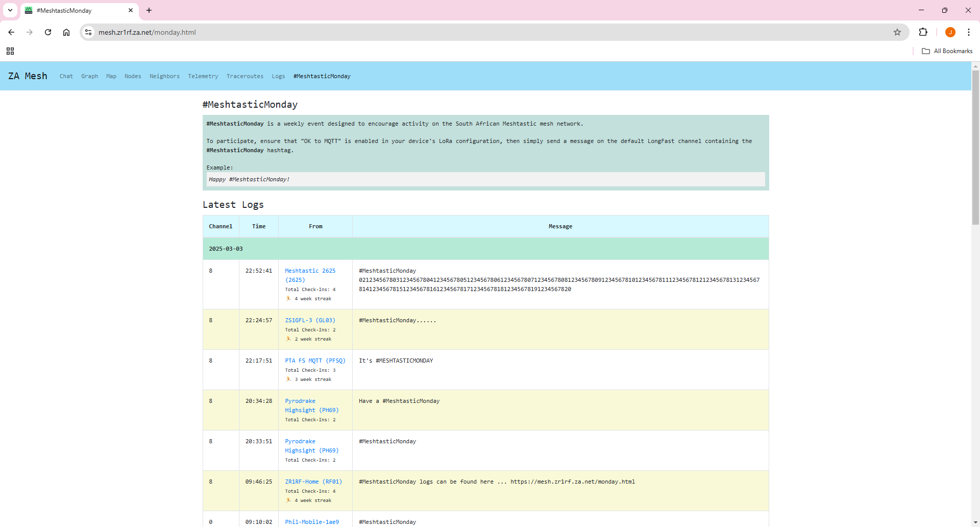Open the Logs page

[278, 76]
